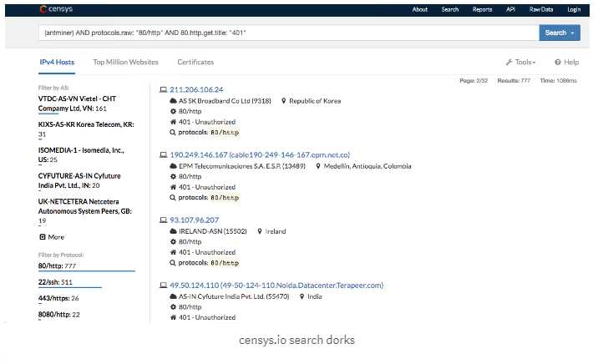Click the computer icon beside 93.107.96.207
The image size is (598, 364).
click(163, 220)
